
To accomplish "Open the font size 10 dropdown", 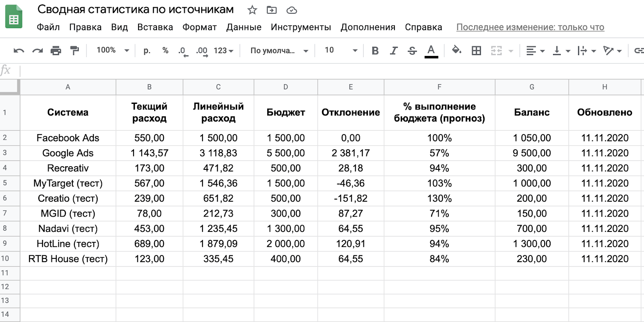I will point(341,50).
